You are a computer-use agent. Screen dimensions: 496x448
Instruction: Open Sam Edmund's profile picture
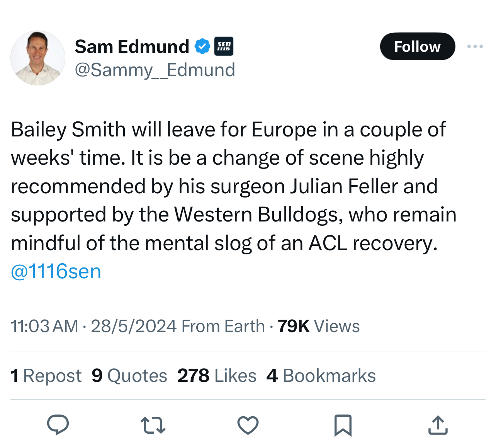[x=38, y=58]
